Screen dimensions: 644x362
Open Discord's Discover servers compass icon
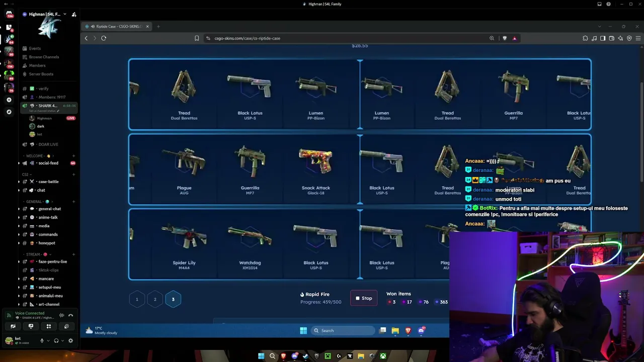[x=9, y=112]
